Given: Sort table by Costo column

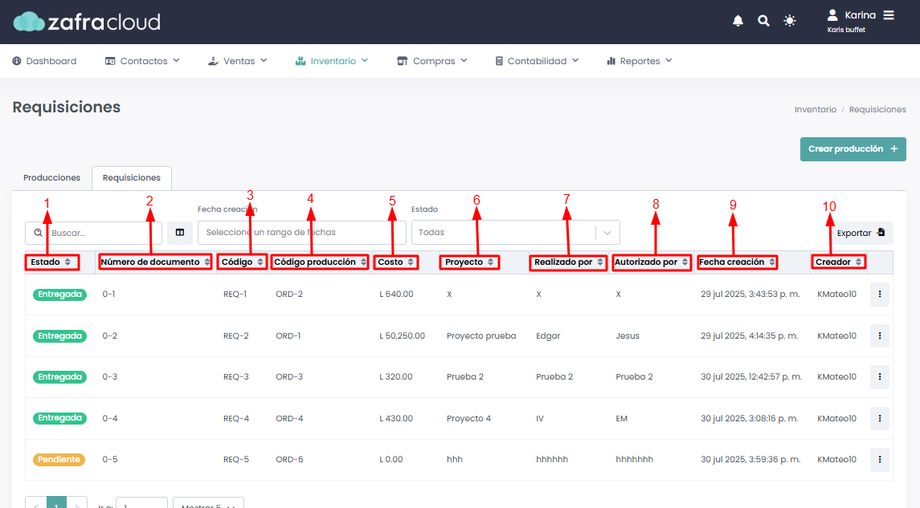Looking at the screenshot, I should click(396, 262).
